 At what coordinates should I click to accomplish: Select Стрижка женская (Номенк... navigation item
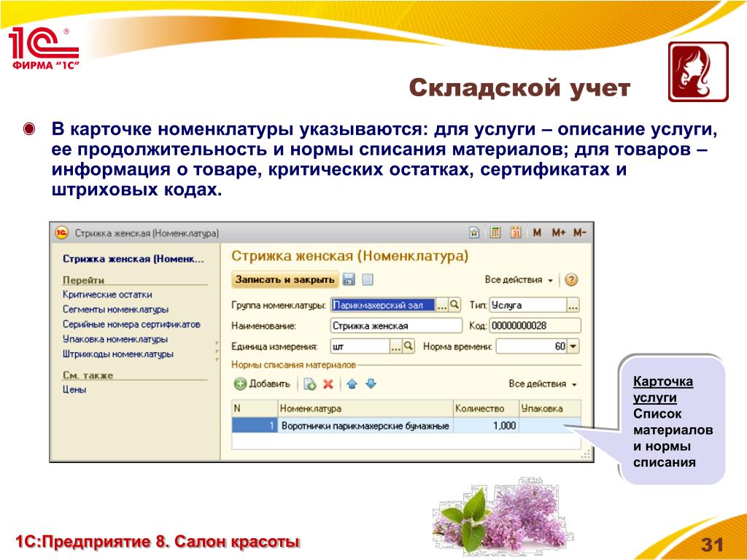point(133,259)
